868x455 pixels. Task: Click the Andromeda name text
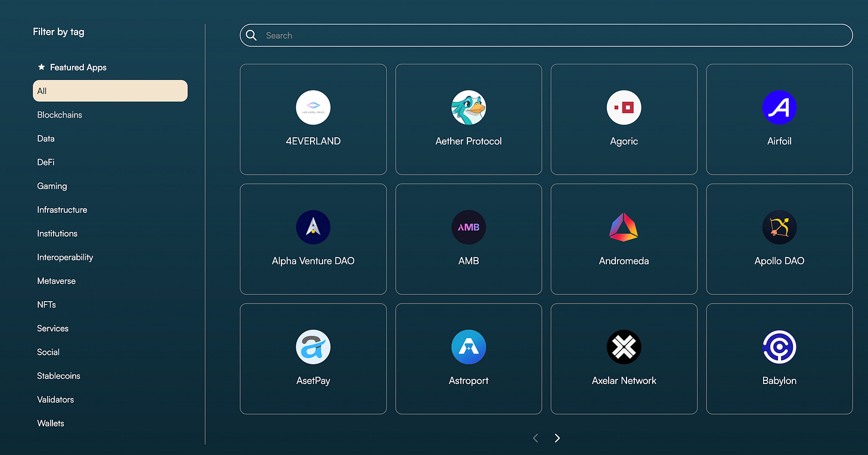(x=624, y=261)
